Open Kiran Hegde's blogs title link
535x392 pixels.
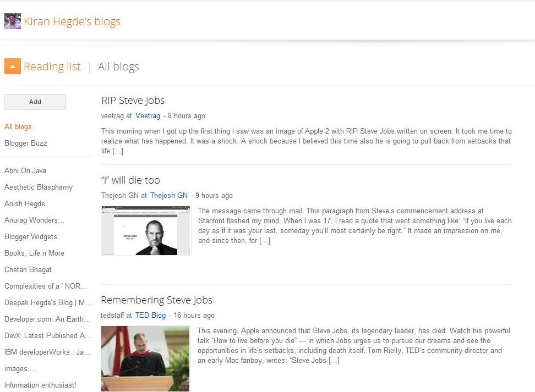(x=72, y=21)
